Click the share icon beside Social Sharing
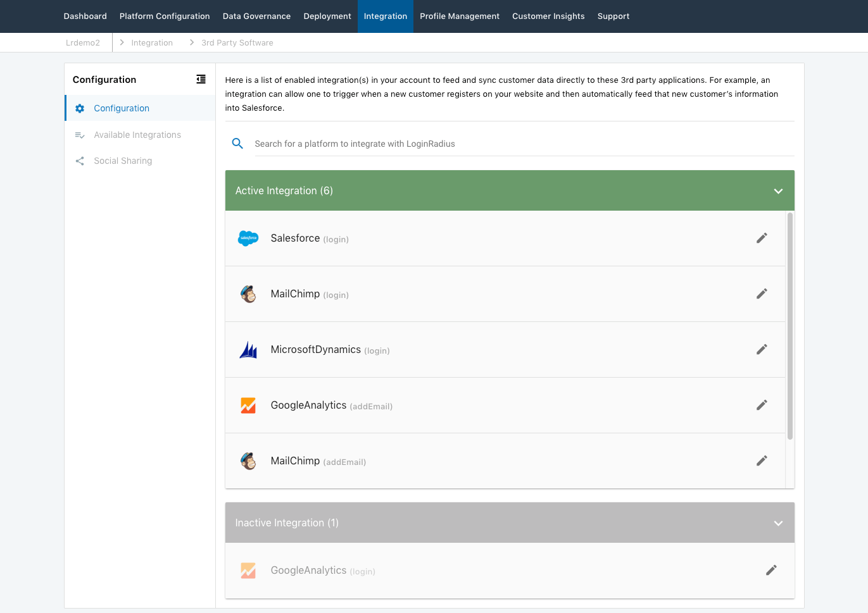This screenshot has width=868, height=613. tap(80, 161)
